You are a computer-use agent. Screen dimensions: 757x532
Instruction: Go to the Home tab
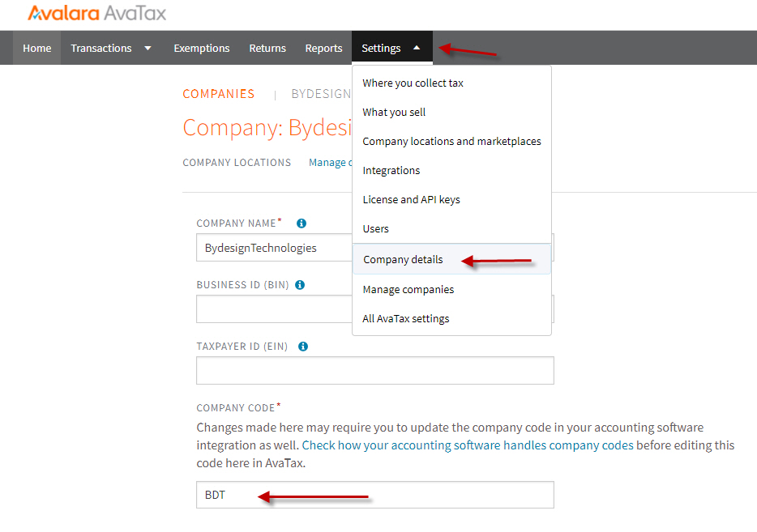[x=37, y=49]
